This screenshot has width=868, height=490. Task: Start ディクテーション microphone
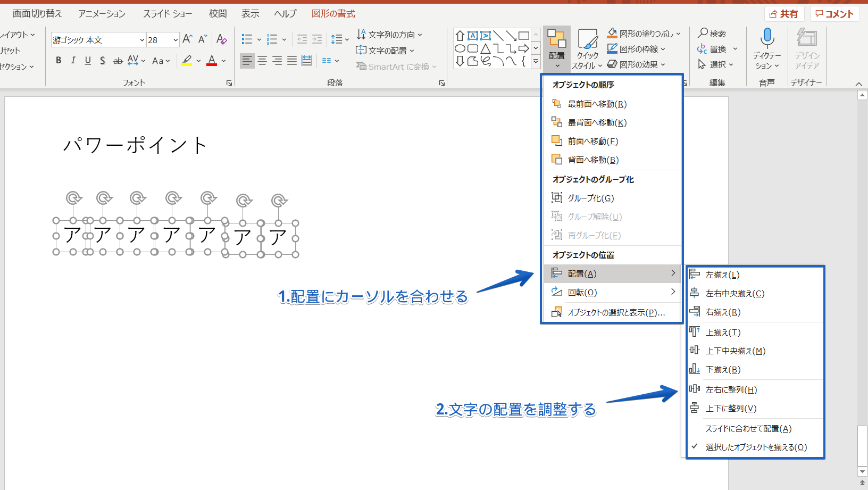(767, 49)
